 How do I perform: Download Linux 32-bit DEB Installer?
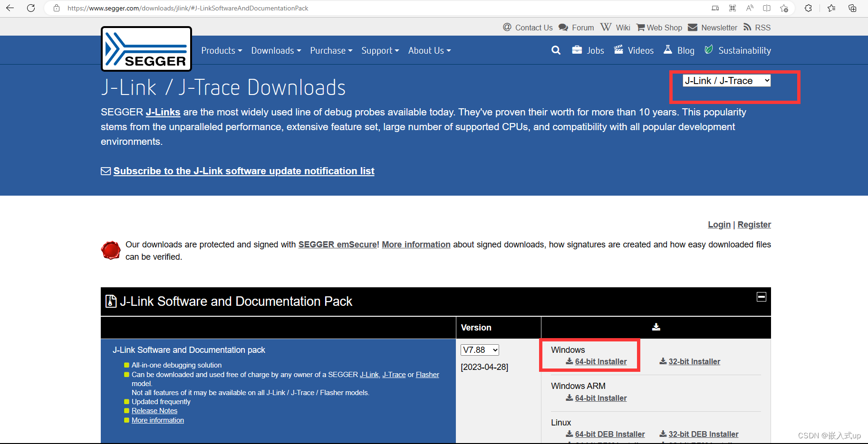[699, 435]
